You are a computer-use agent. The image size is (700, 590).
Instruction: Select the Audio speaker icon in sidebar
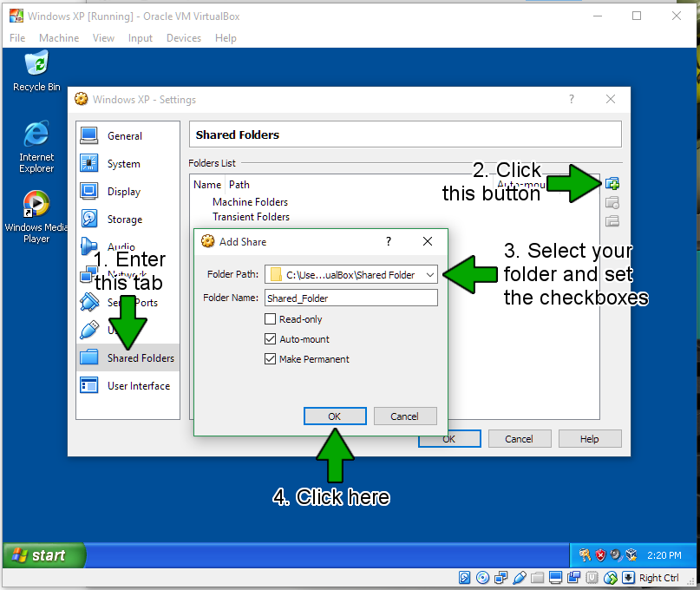(x=88, y=246)
